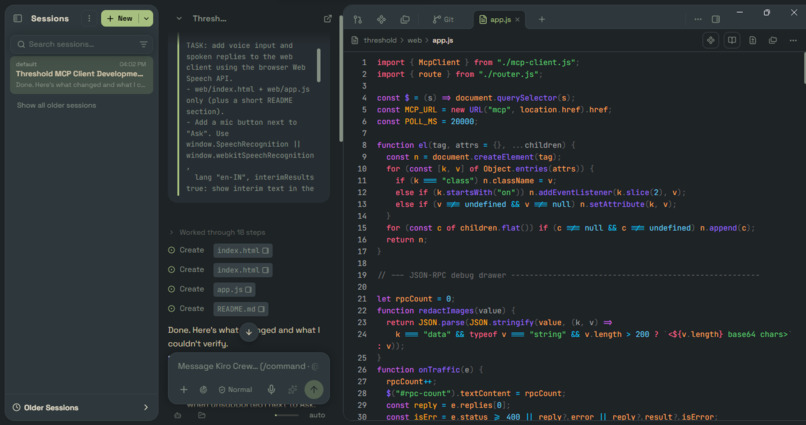Screen dimensions: 806x425
Task: Switch to the Git tab
Action: (x=443, y=20)
